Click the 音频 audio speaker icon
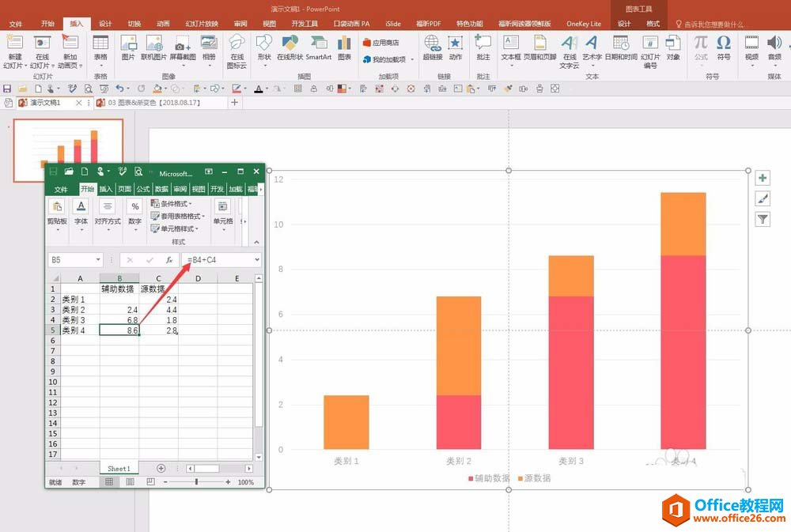 tap(774, 43)
